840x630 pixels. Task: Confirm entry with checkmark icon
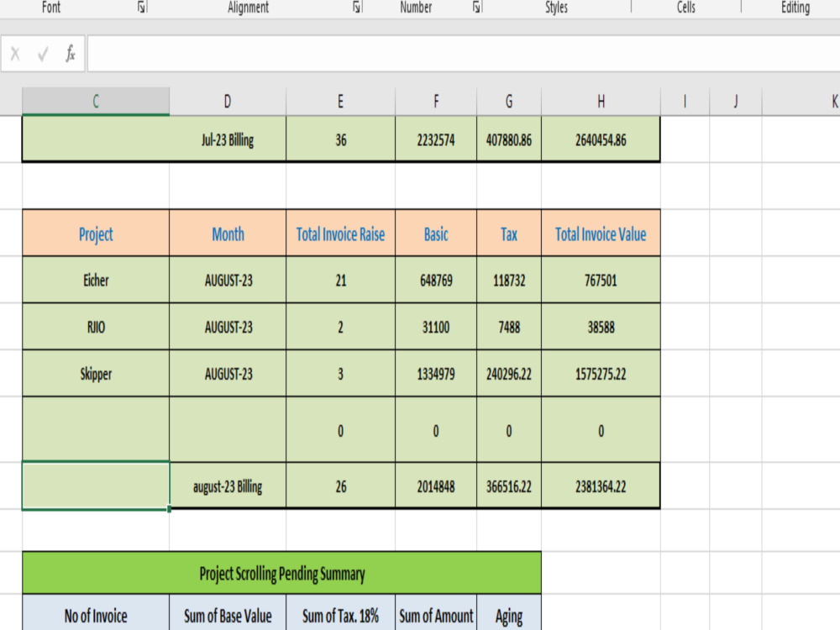43,54
